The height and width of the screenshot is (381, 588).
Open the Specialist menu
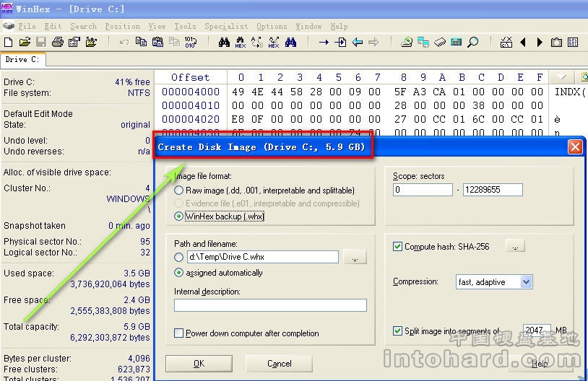click(x=226, y=26)
